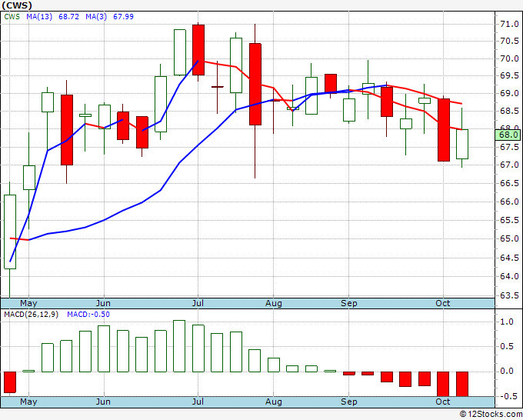Viewport: 523px width, 420px height.
Task: Select the 67.99 moving average value
Action: pos(123,17)
